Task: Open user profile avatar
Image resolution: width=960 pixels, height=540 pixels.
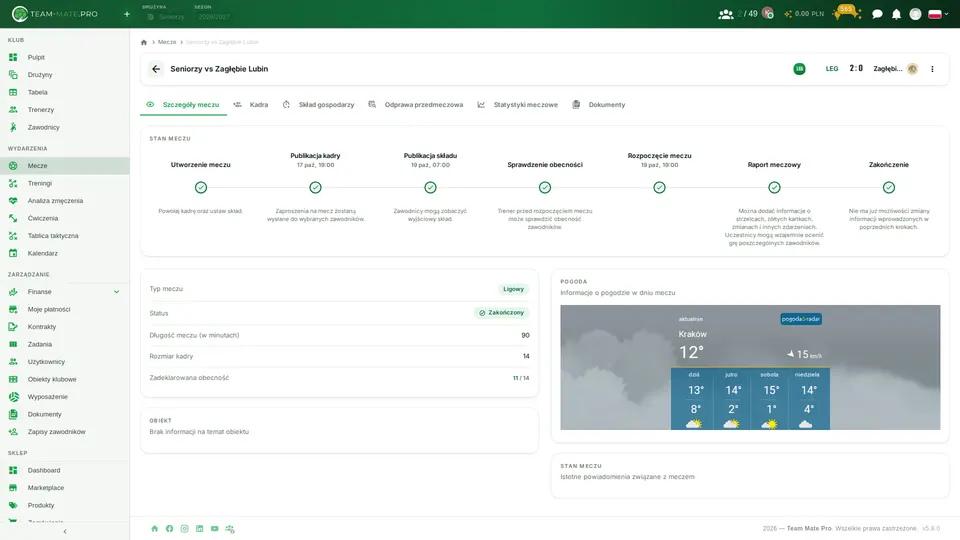Action: pos(915,14)
